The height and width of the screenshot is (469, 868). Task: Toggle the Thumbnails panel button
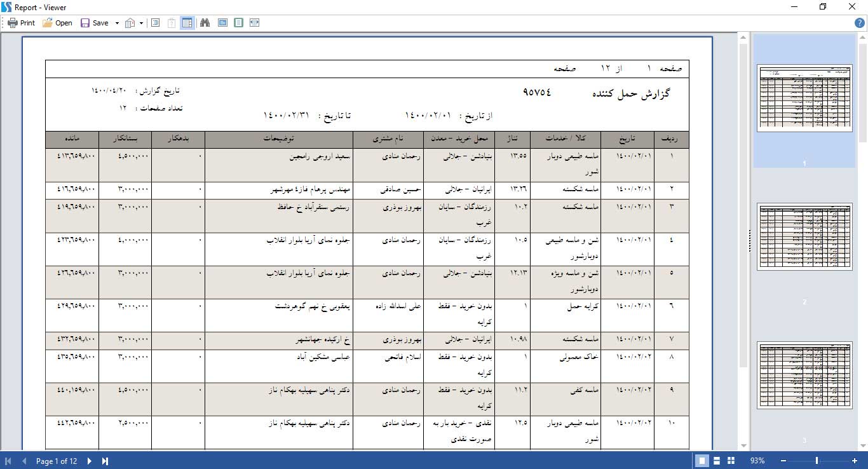pos(187,23)
